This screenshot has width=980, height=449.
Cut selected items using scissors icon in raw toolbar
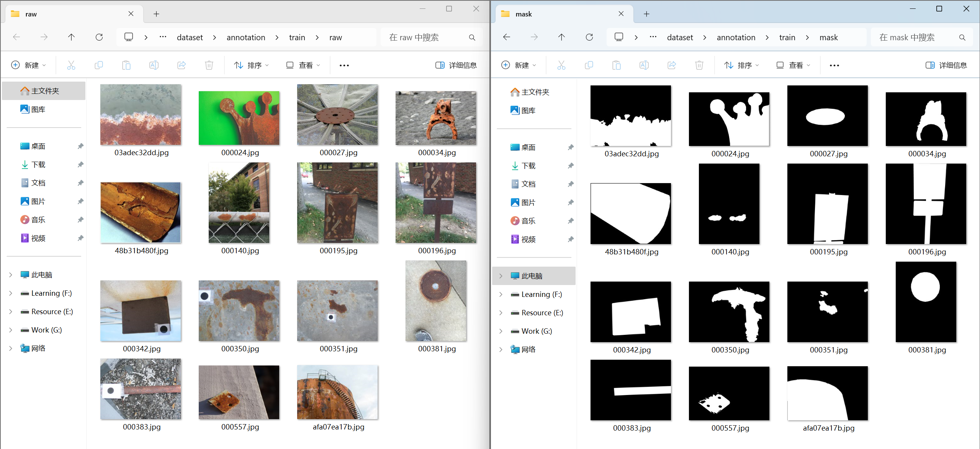[x=71, y=65]
